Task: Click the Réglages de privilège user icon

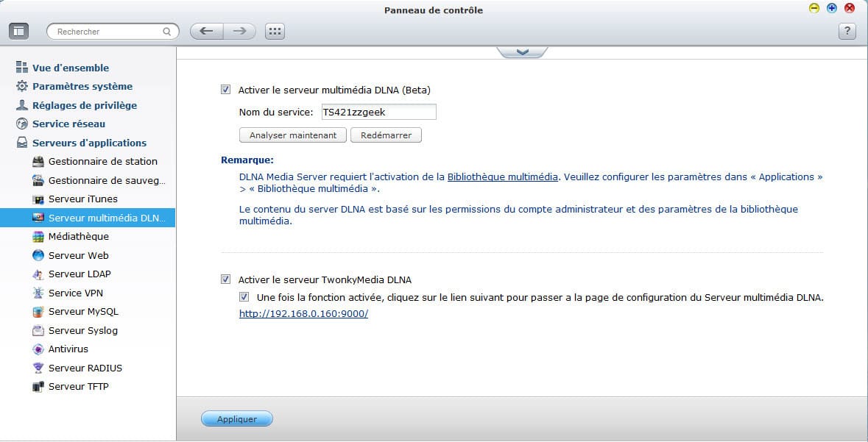Action: click(22, 105)
